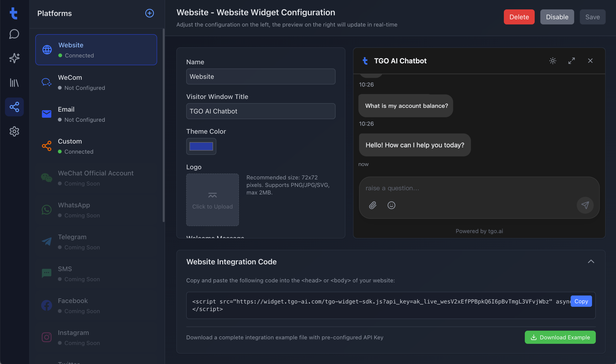Click the Visitor Window Title field

(x=261, y=111)
